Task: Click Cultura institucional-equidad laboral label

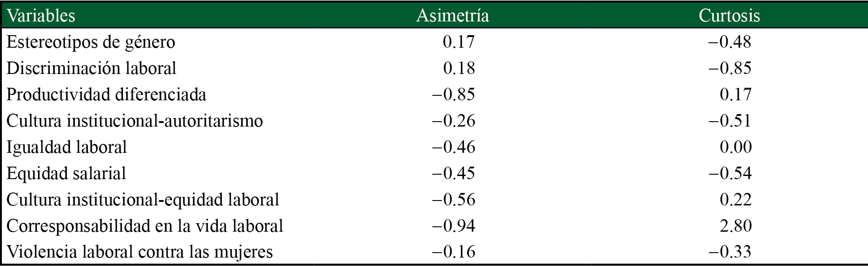Action: [143, 200]
